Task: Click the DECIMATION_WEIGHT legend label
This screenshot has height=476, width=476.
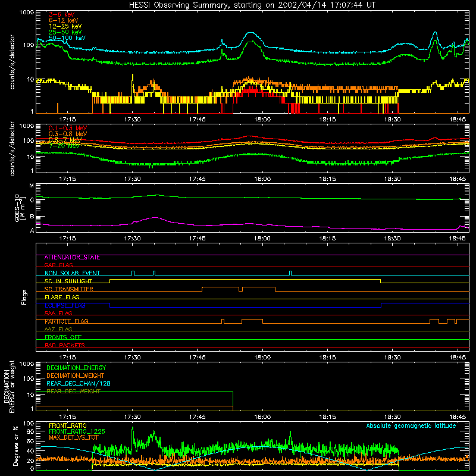Action: (76, 376)
